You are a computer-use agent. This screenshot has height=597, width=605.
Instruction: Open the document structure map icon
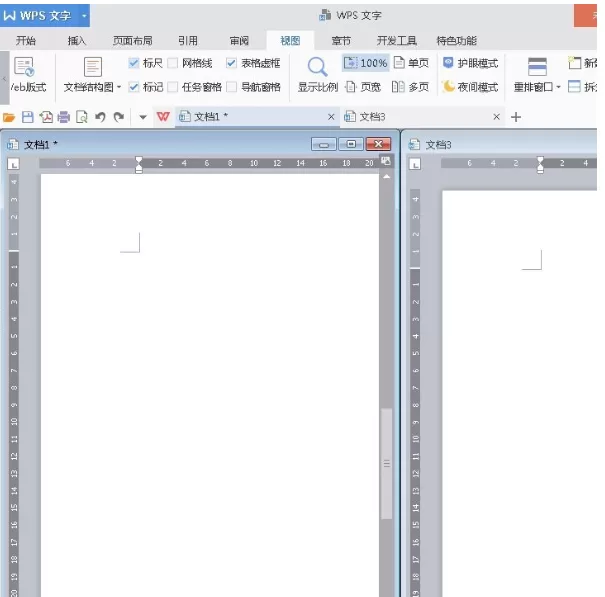click(x=93, y=67)
